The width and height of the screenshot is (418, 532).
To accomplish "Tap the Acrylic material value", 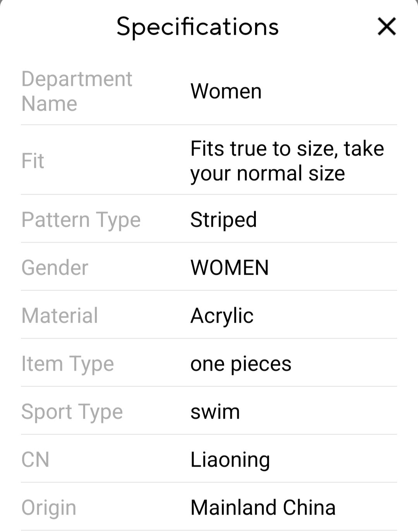I will 222,316.
